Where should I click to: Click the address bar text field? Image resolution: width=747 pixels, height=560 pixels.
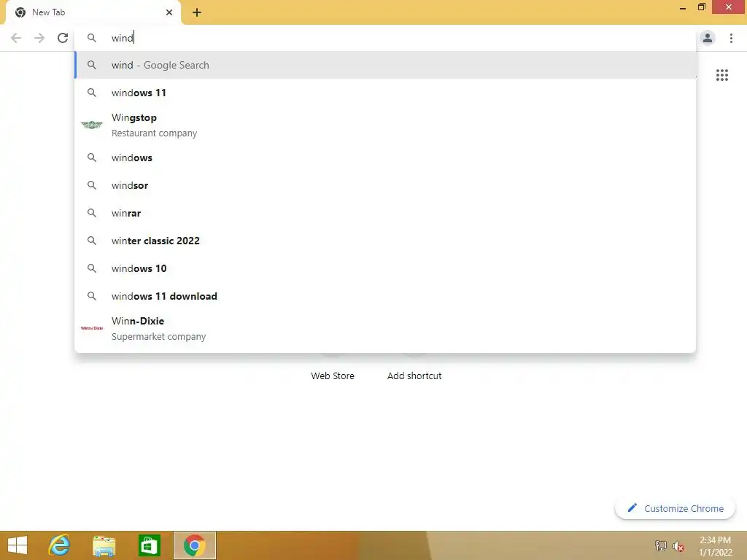point(386,38)
